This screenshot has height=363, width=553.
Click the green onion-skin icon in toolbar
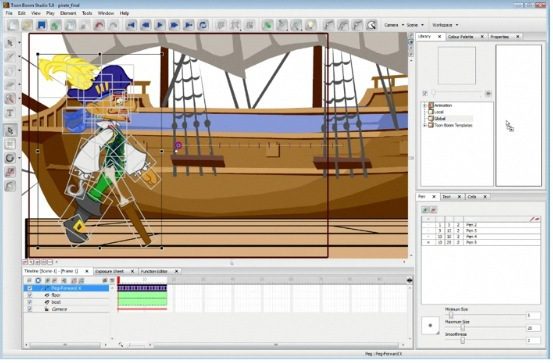point(268,25)
